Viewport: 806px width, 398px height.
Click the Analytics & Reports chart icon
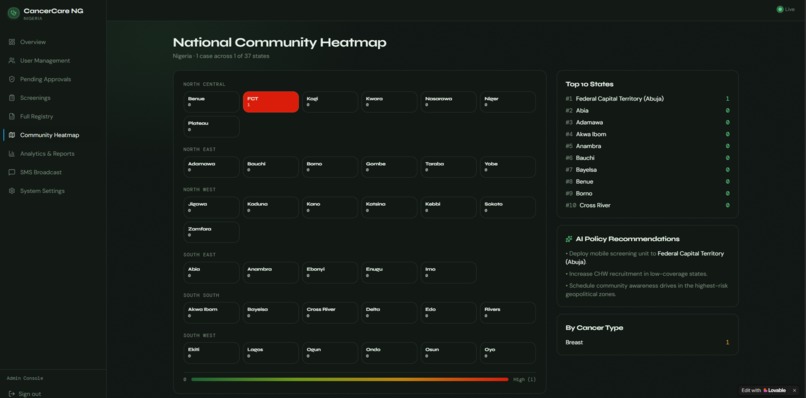pyautogui.click(x=12, y=154)
